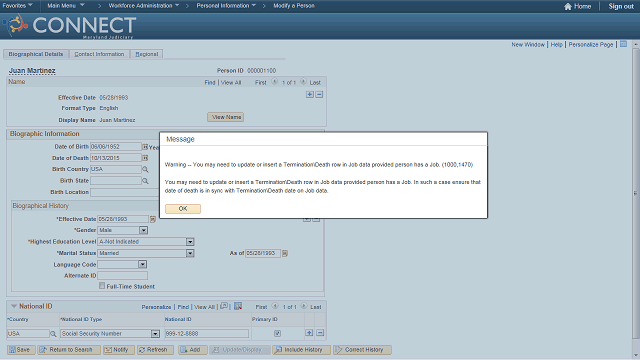
Task: Look up Birth Country with magnifier icon
Action: [145, 169]
